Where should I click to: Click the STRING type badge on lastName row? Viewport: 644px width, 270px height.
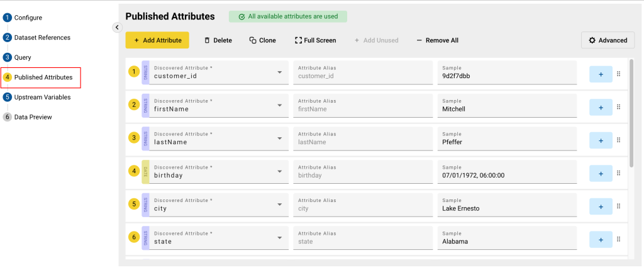point(145,137)
